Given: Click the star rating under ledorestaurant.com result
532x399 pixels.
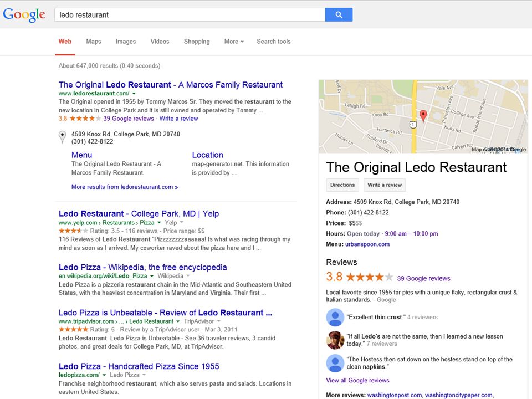Looking at the screenshot, I should point(85,119).
